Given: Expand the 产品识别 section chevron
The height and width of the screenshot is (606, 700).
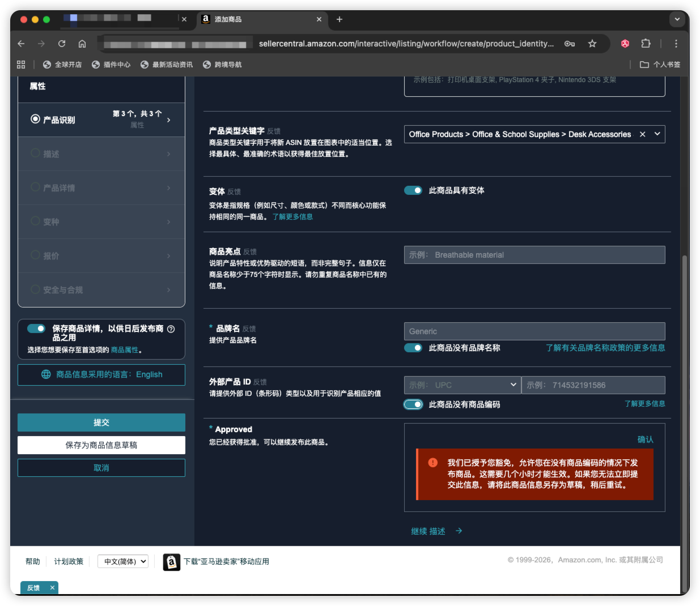Looking at the screenshot, I should point(169,120).
